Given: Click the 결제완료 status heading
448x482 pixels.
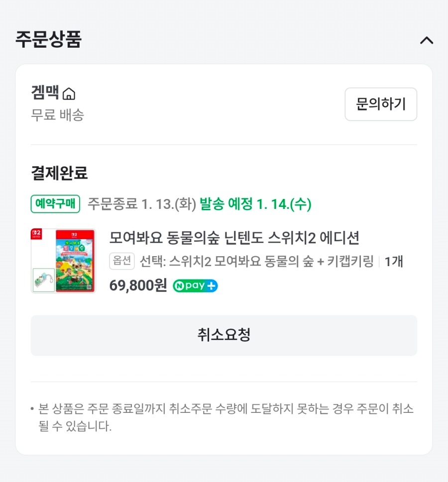Looking at the screenshot, I should coord(59,173).
